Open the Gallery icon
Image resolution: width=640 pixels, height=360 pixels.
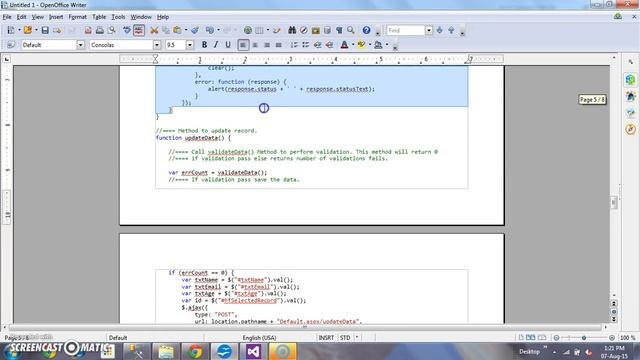click(x=316, y=30)
